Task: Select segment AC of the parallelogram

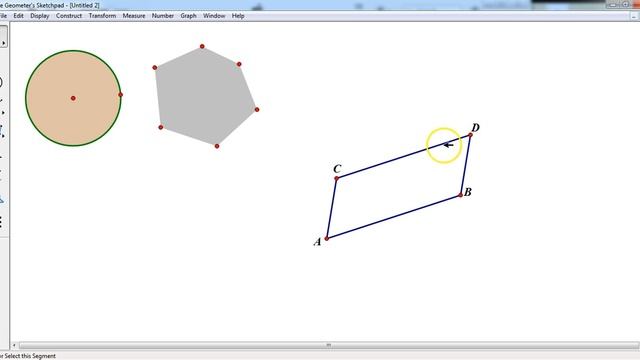Action: [x=331, y=208]
